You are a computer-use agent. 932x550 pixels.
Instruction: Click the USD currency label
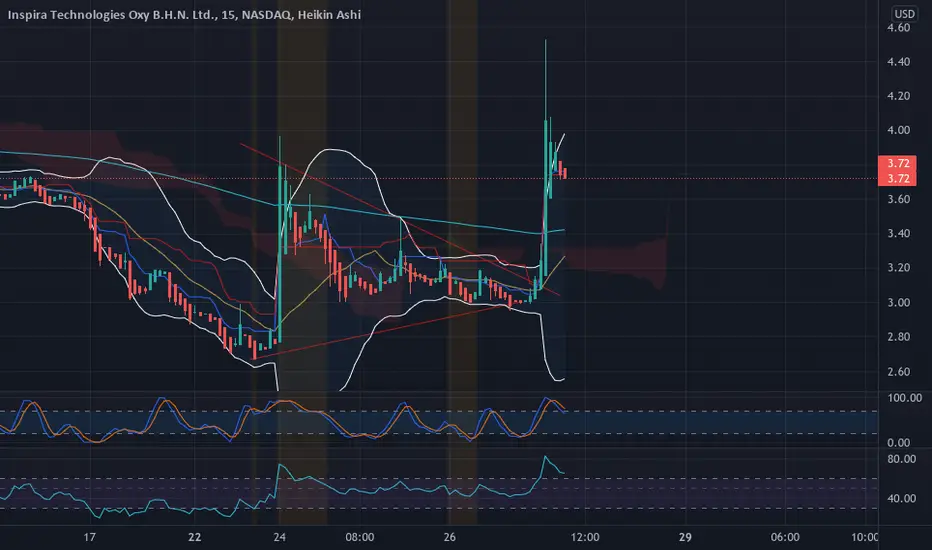point(905,14)
